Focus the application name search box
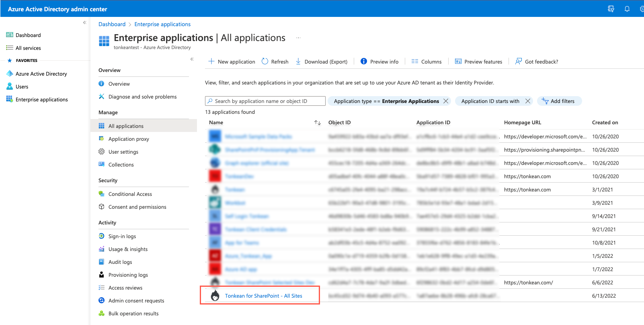The height and width of the screenshot is (325, 644). 265,101
